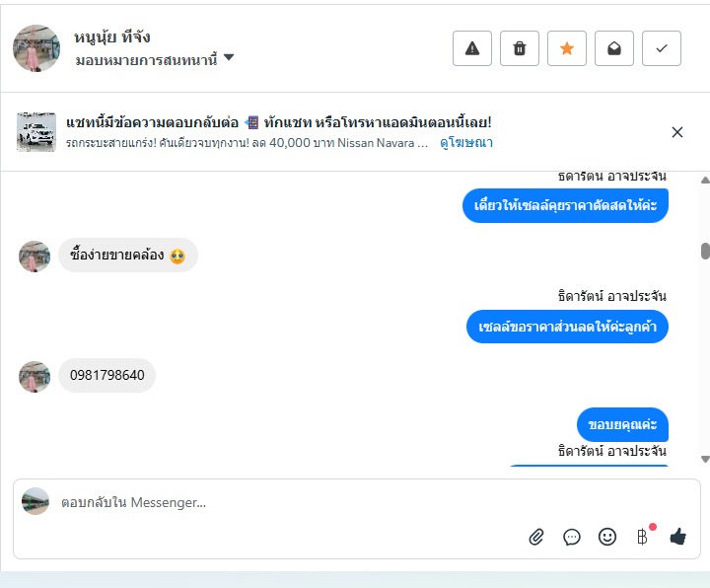Screen dimensions: 710x588
Task: Close the ad reply banner
Action: 677,132
